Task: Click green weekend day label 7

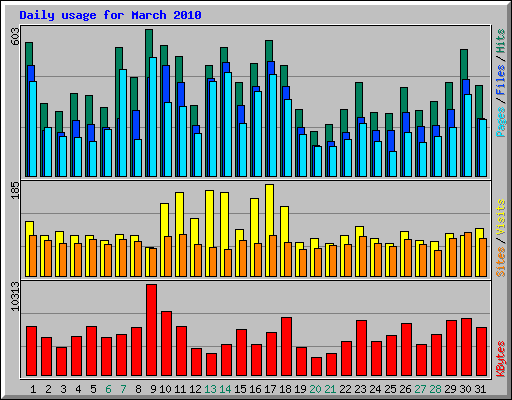Action: [123, 389]
